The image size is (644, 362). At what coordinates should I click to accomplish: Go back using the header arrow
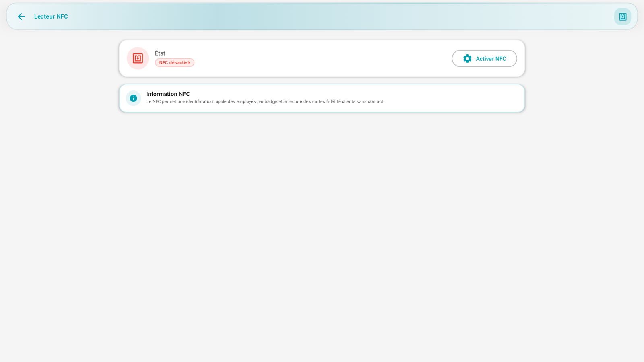pyautogui.click(x=21, y=16)
